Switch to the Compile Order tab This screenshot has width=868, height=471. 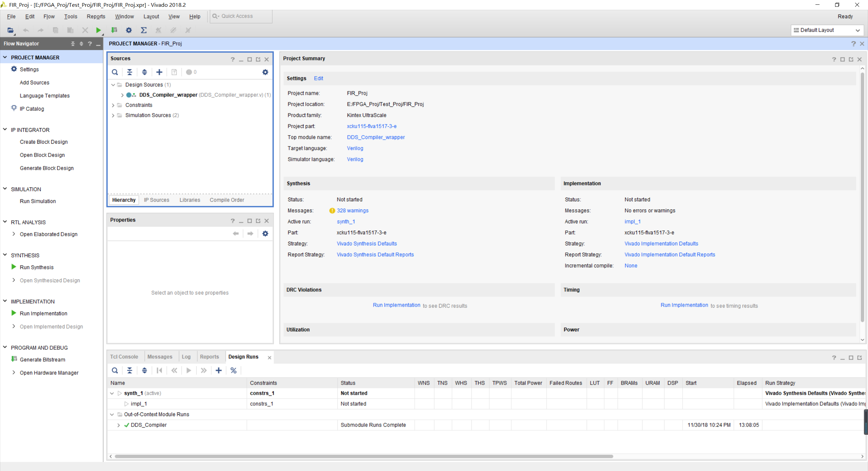click(x=227, y=200)
